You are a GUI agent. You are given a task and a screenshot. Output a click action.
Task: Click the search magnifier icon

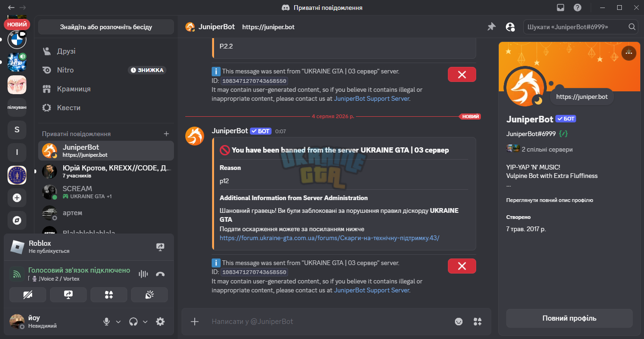click(632, 27)
